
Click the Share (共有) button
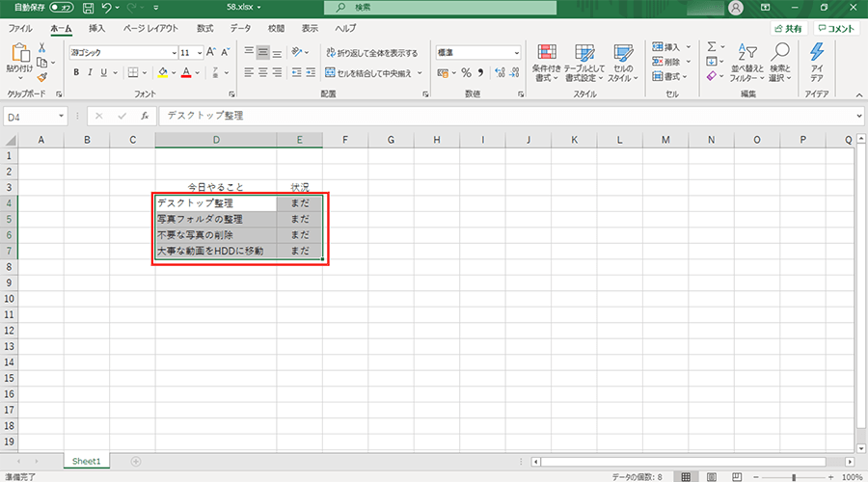788,29
